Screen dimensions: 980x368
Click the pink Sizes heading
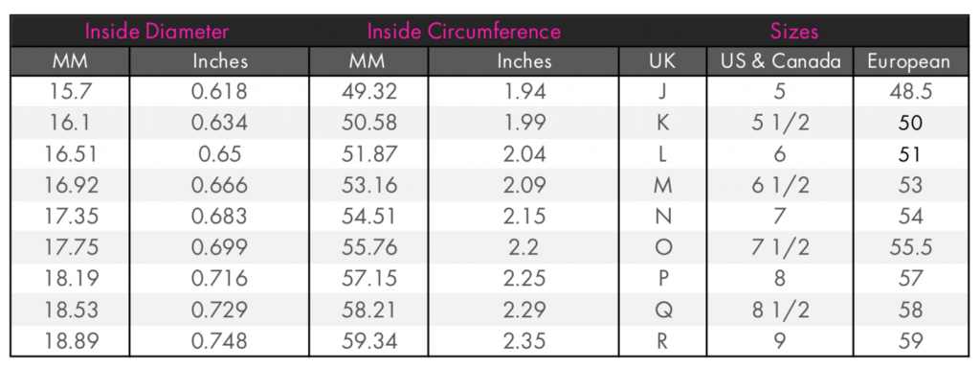794,32
